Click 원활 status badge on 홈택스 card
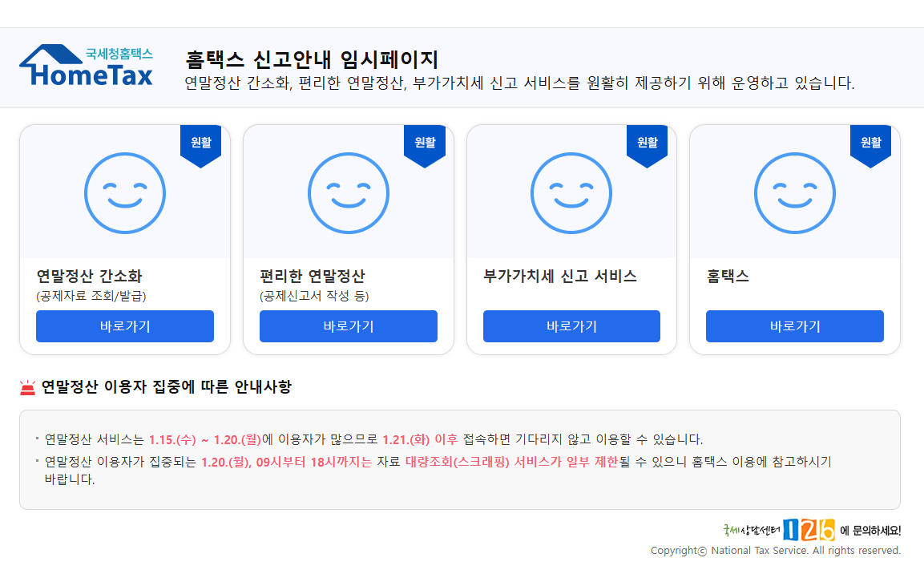The image size is (924, 574). pyautogui.click(x=870, y=146)
